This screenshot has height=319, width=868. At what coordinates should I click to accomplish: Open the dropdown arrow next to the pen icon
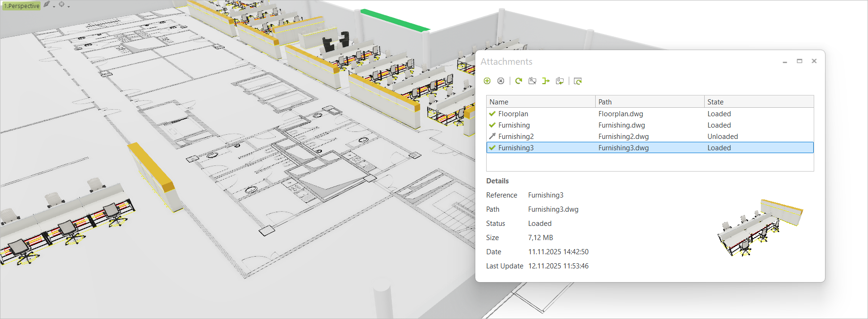54,6
